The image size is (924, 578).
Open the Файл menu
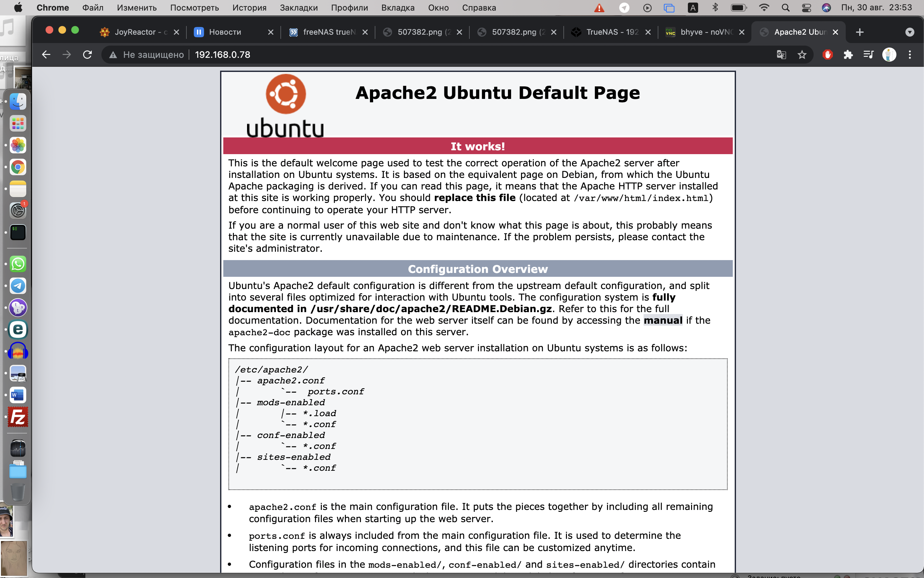(93, 8)
